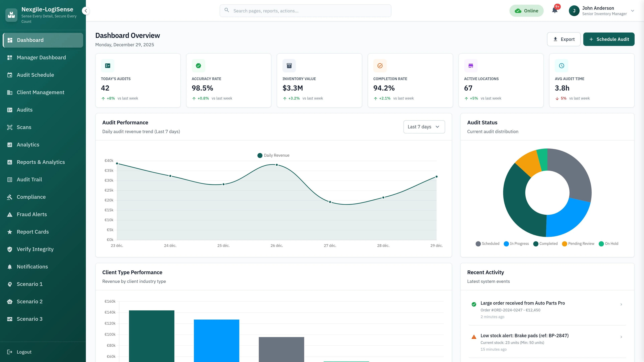Viewport: 644px width, 362px height.
Task: Click the Audit Schedule calendar icon
Action: (x=10, y=75)
